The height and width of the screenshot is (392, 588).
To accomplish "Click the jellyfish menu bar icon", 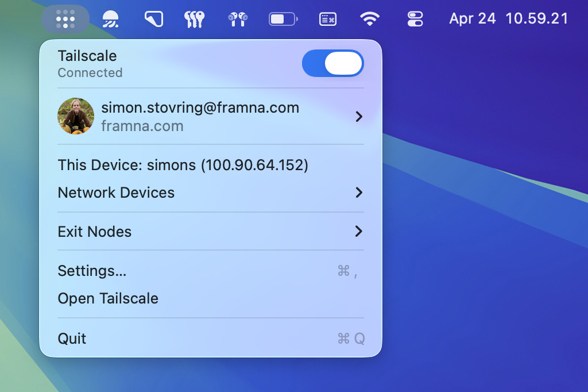I will tap(110, 18).
